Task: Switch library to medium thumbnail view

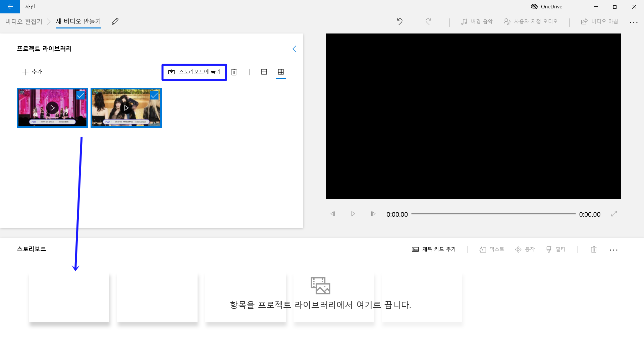Action: tap(264, 72)
